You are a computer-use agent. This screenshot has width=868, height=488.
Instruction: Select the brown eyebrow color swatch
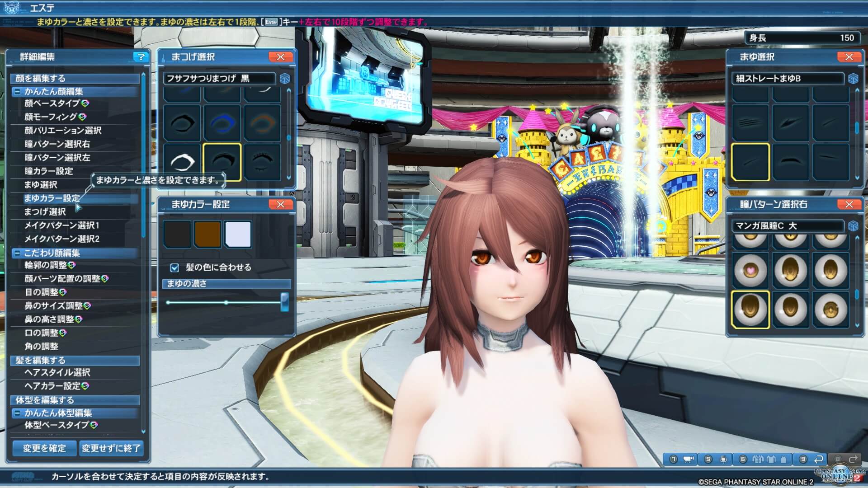point(208,234)
